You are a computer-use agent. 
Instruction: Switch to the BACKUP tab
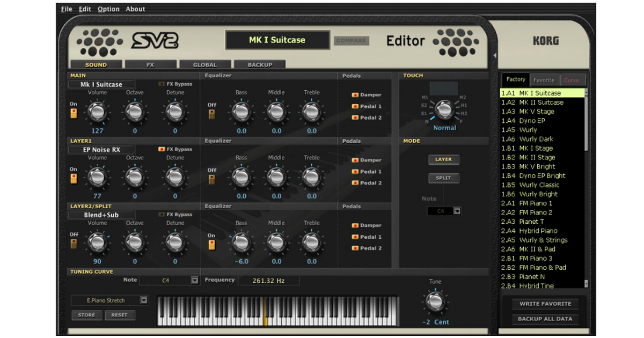pos(260,64)
